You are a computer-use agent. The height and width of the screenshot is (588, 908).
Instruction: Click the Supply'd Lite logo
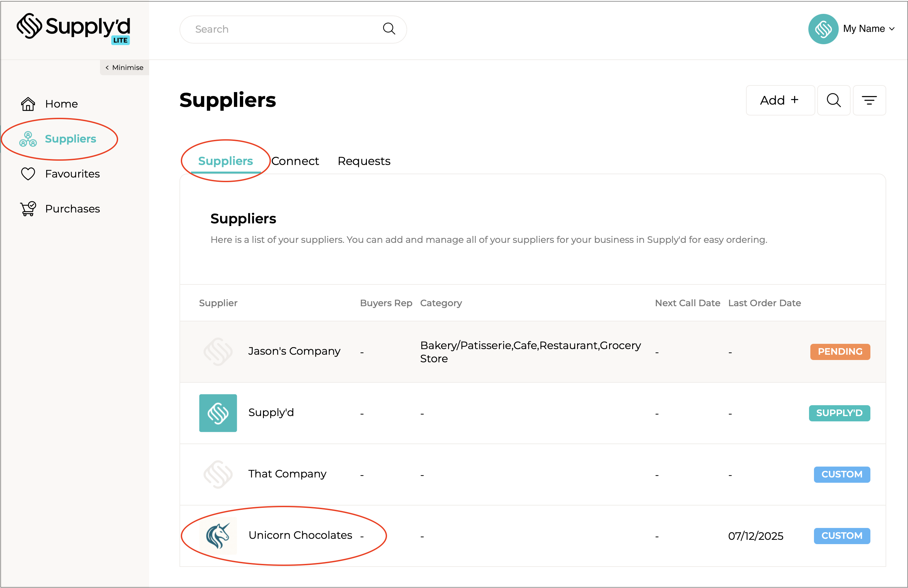(x=73, y=29)
